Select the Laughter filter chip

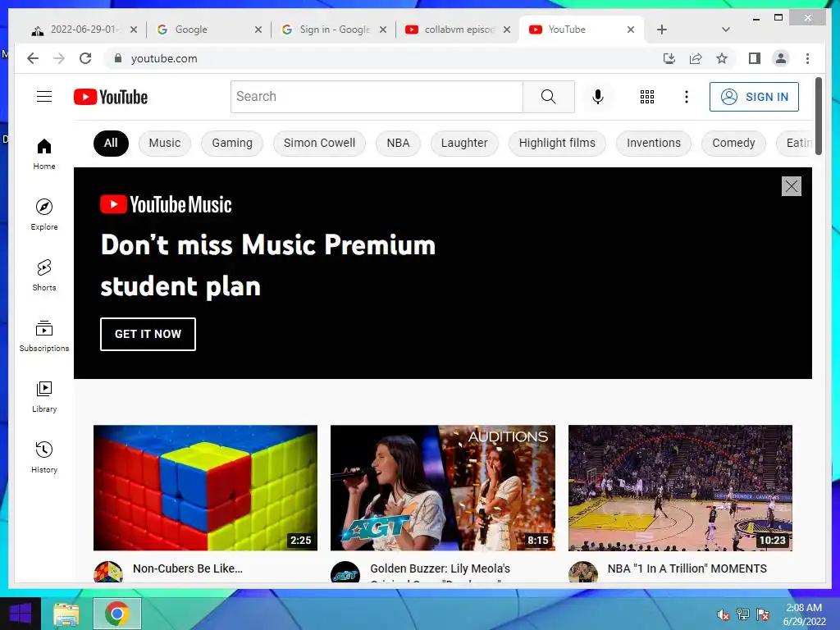[x=464, y=143]
